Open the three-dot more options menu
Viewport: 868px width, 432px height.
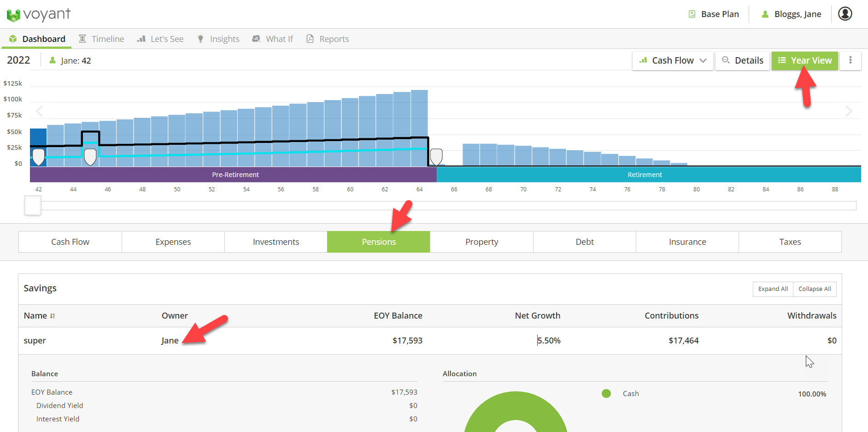click(x=850, y=60)
